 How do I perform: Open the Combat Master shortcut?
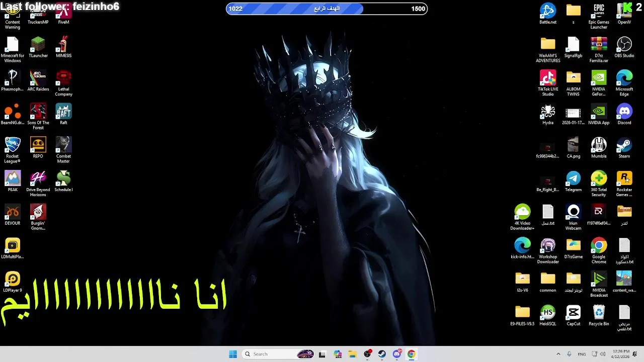coord(63,150)
